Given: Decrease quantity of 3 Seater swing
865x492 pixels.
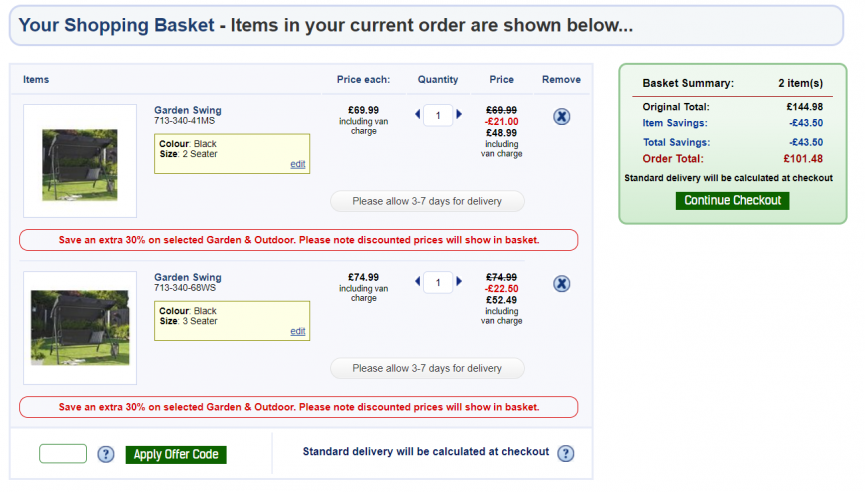Looking at the screenshot, I should point(418,281).
